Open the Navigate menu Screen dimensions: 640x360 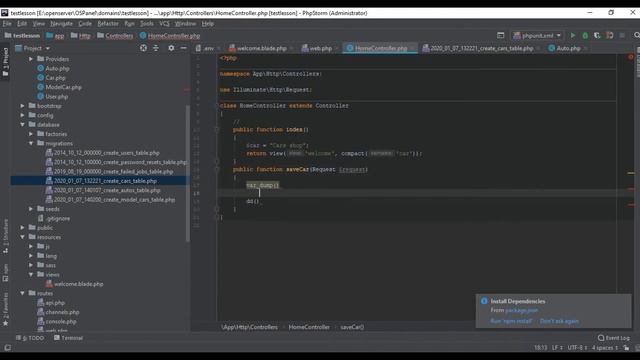[61, 24]
